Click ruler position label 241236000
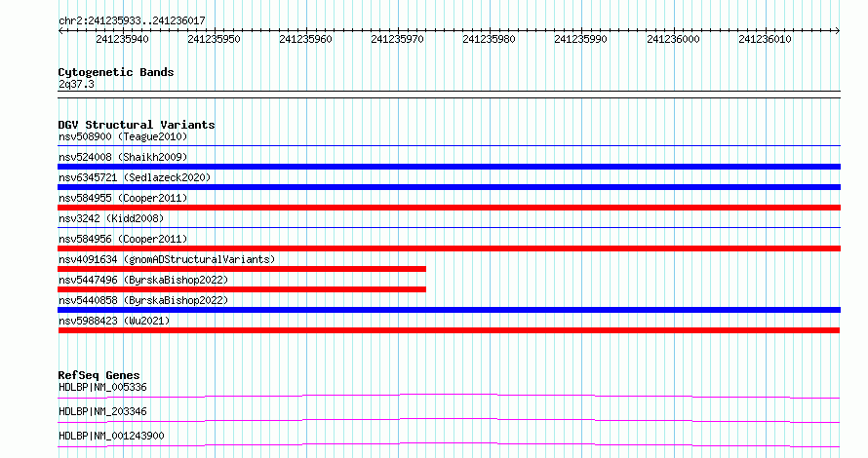868x458 pixels. point(673,39)
